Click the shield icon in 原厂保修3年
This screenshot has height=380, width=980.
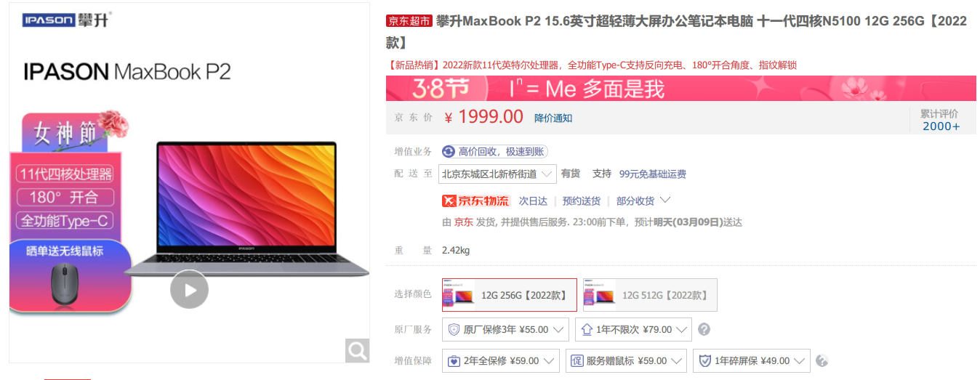click(x=454, y=329)
